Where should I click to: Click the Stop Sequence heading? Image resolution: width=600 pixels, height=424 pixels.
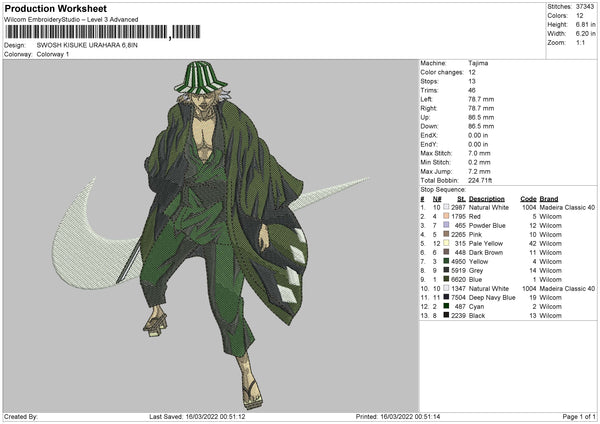443,190
